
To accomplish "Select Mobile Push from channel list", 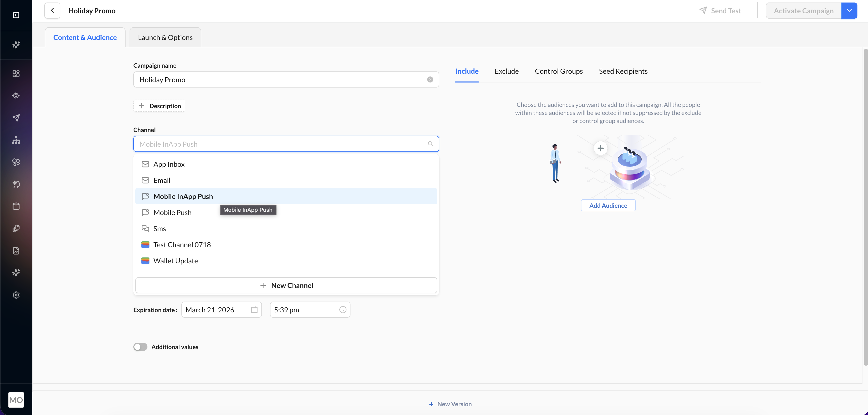I will pos(172,213).
